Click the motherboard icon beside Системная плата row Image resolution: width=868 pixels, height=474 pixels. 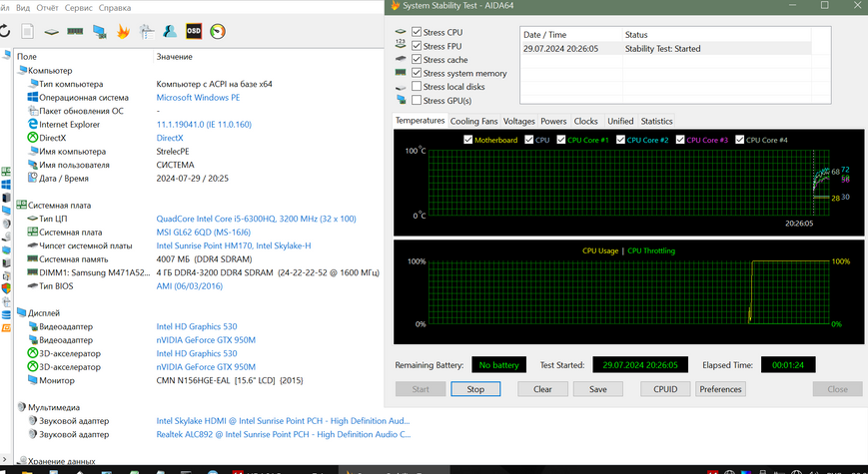click(x=33, y=233)
